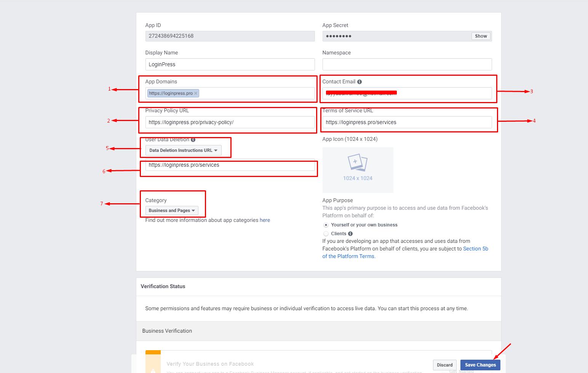The width and height of the screenshot is (588, 373).
Task: Click the Verification Status heading
Action: coord(163,287)
